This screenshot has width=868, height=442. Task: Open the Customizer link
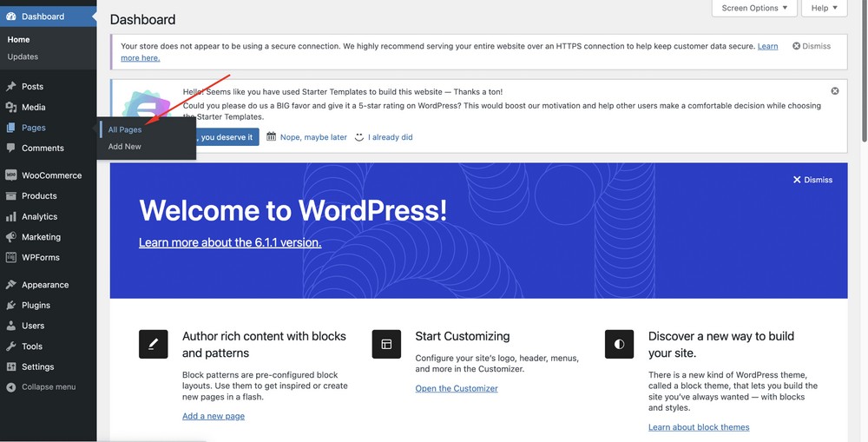[x=457, y=389]
